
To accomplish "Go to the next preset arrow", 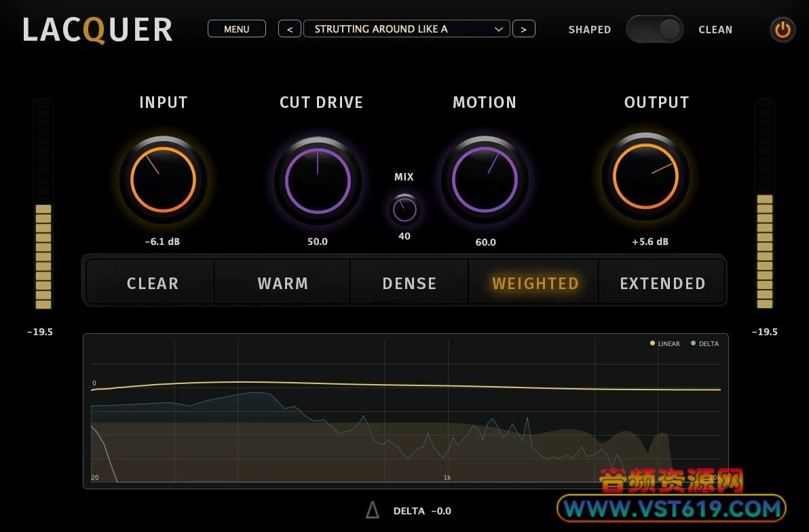I will click(524, 29).
